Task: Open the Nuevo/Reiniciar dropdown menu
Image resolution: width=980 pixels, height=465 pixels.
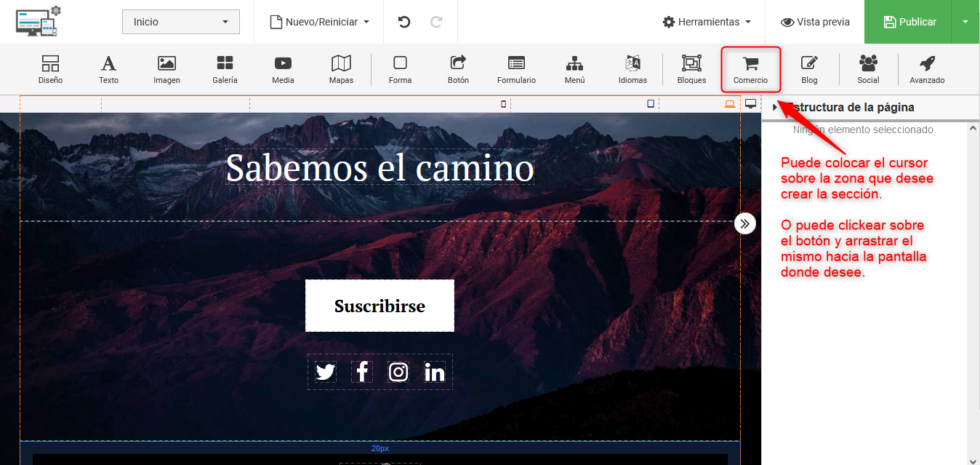Action: pos(320,22)
